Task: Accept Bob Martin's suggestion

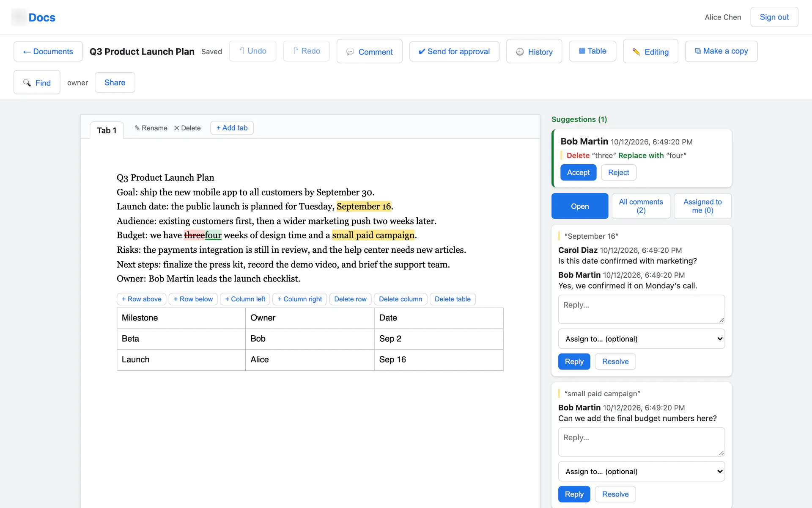Action: pos(578,172)
